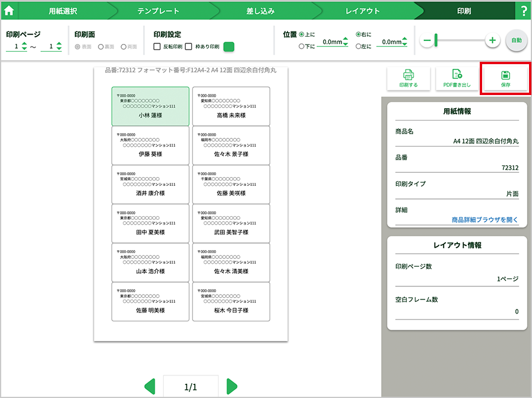Zoom out with the minus button
Image resolution: width=532 pixels, height=398 pixels.
point(427,40)
